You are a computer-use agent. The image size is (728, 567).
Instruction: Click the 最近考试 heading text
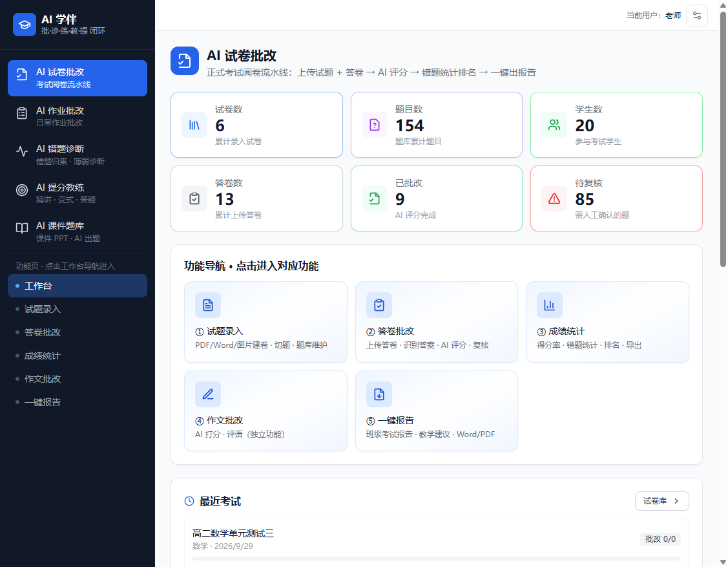pos(220,502)
